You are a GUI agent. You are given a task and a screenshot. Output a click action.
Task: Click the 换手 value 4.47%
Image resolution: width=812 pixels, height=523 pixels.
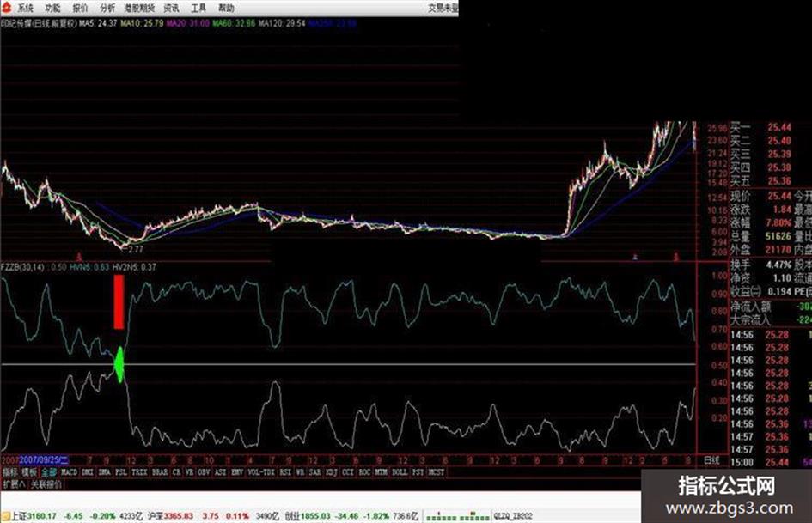click(x=778, y=265)
